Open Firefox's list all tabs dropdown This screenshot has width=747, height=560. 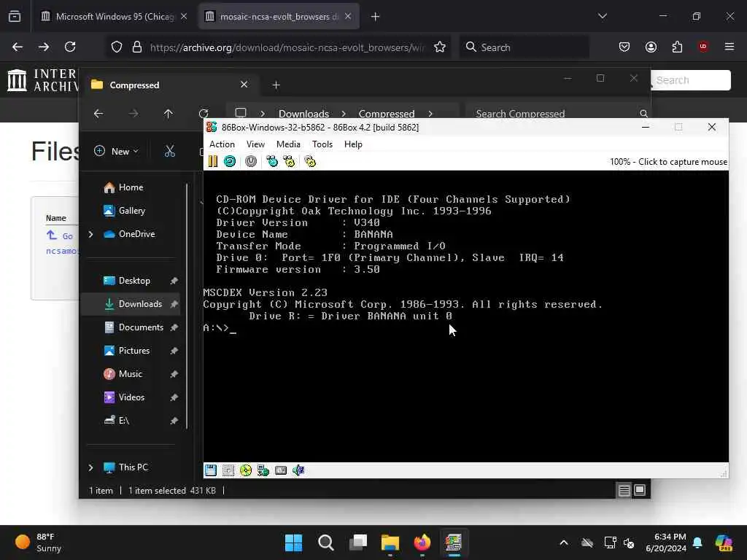point(603,16)
